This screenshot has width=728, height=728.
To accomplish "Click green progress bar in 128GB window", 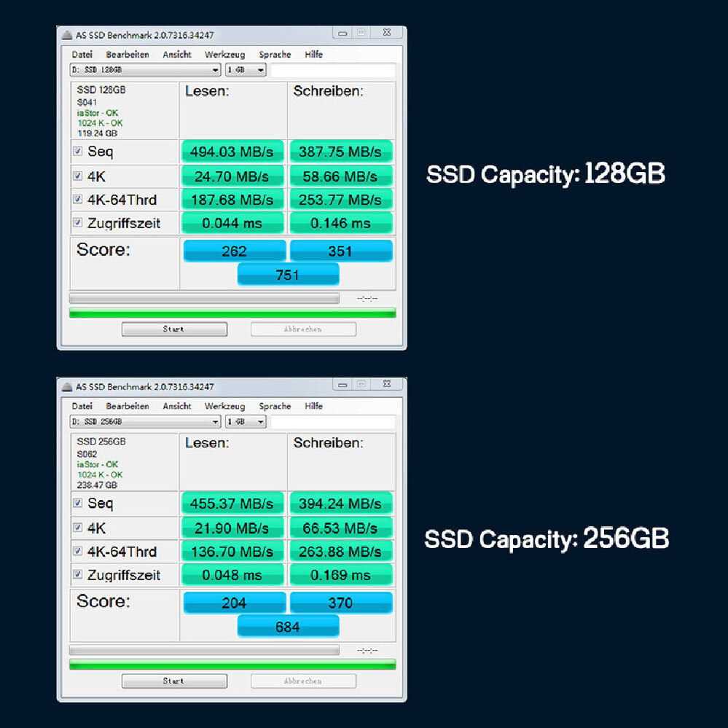I will point(232,313).
